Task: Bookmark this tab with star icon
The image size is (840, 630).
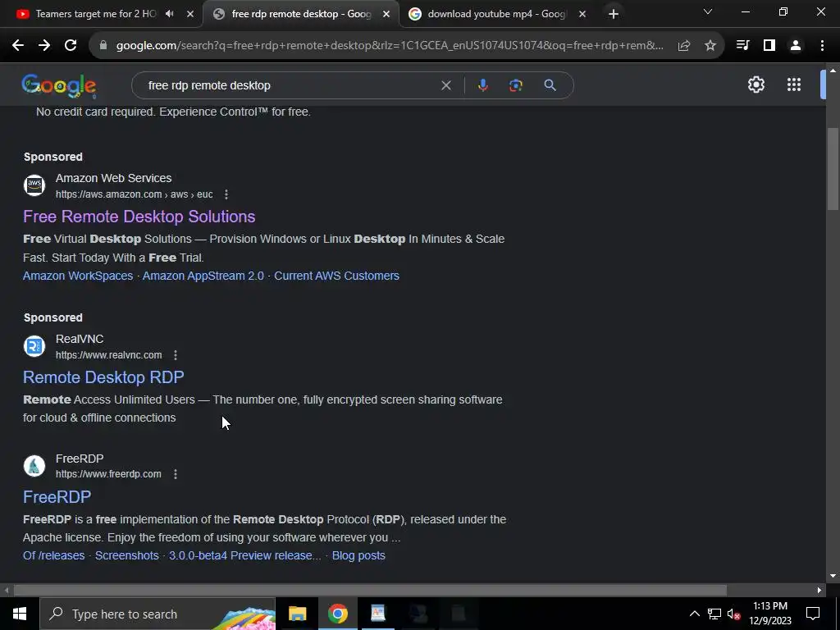Action: pos(710,46)
